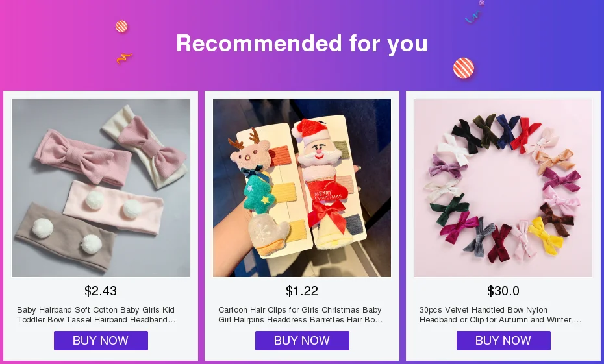Click BUY NOW for Cartoon Hair Clips
Screen dimensions: 604x364
coord(302,341)
